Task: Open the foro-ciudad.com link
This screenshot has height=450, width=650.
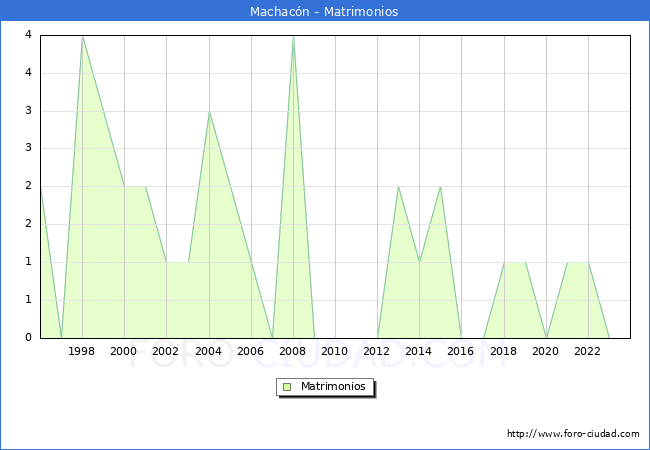Action: click(573, 434)
